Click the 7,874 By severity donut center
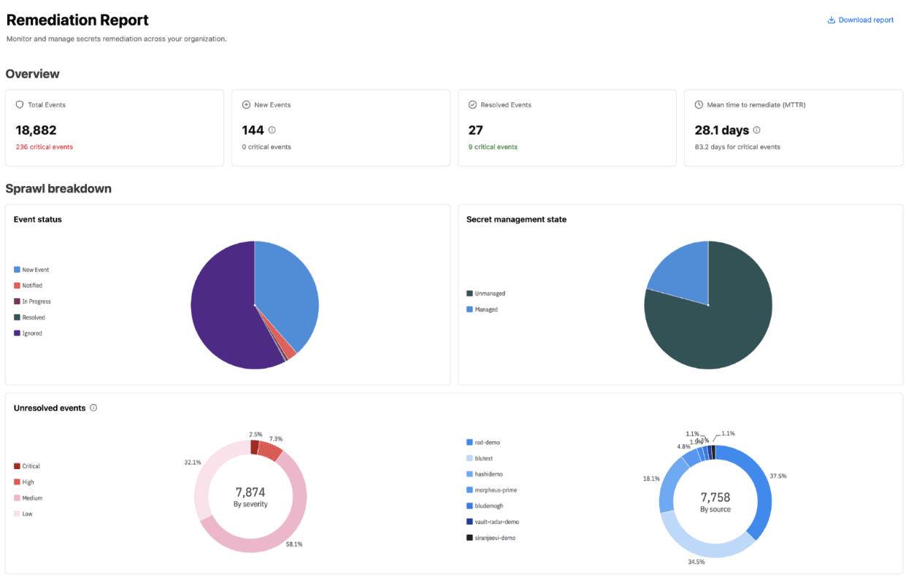 coord(250,498)
